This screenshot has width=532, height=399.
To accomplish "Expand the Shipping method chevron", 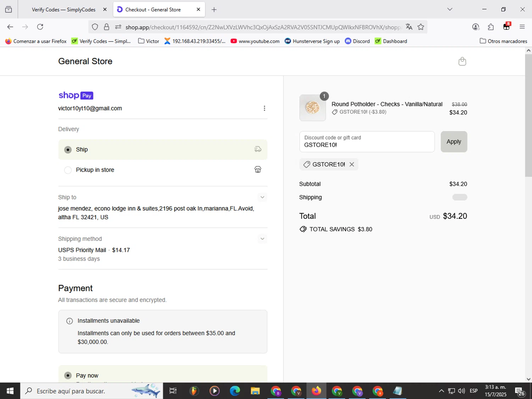I will (262, 239).
